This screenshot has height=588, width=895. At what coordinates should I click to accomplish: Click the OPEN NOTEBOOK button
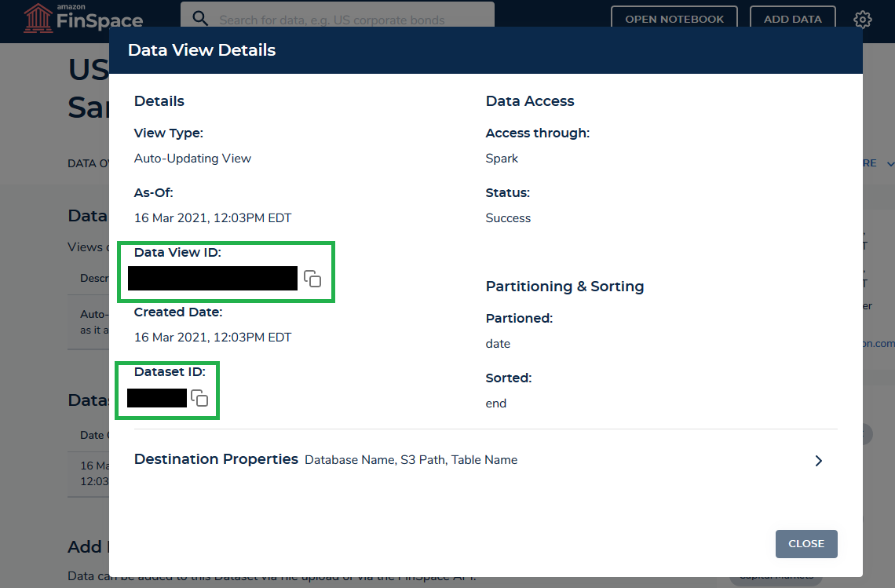(674, 18)
